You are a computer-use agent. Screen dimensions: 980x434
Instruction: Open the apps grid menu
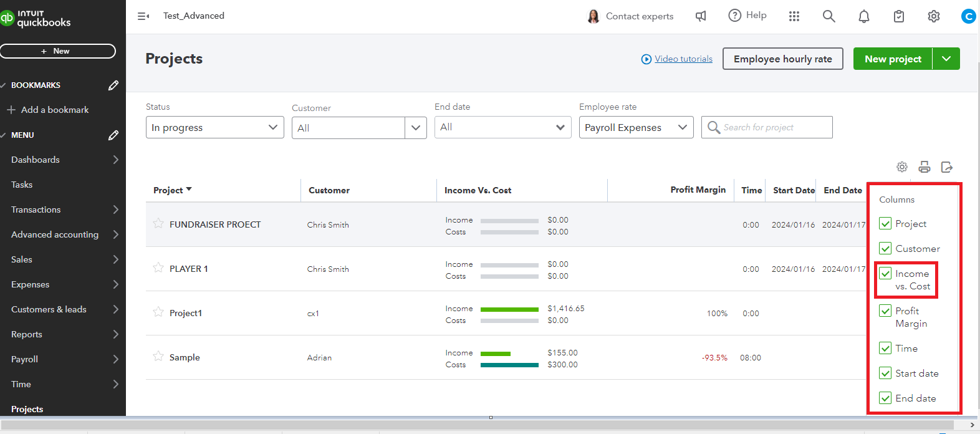[794, 16]
